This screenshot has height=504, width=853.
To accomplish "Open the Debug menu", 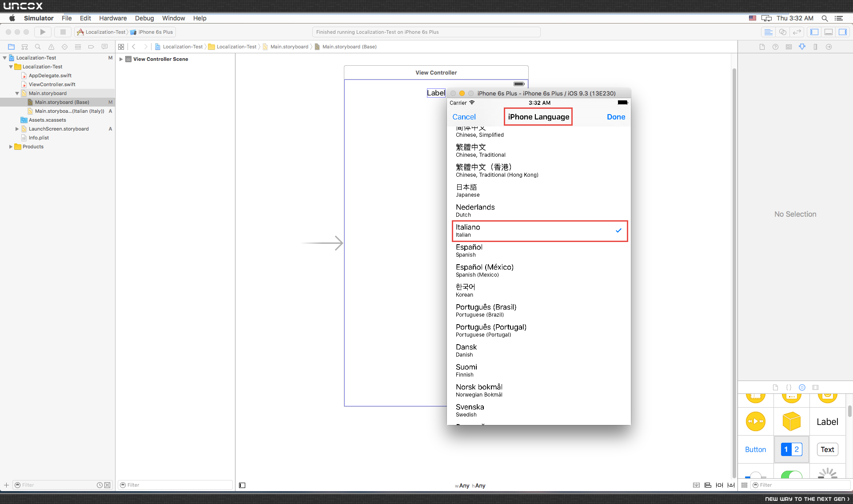I will click(x=144, y=18).
